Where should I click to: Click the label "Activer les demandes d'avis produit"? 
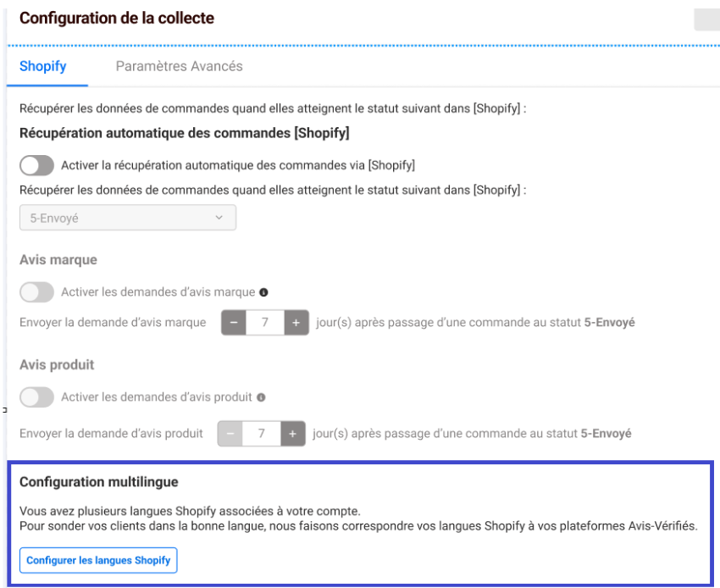pyautogui.click(x=156, y=397)
